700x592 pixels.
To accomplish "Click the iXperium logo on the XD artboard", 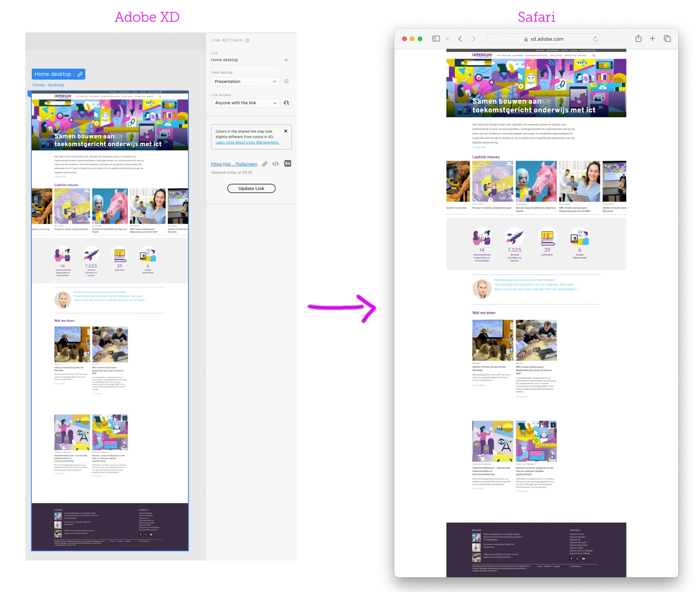I will [63, 96].
